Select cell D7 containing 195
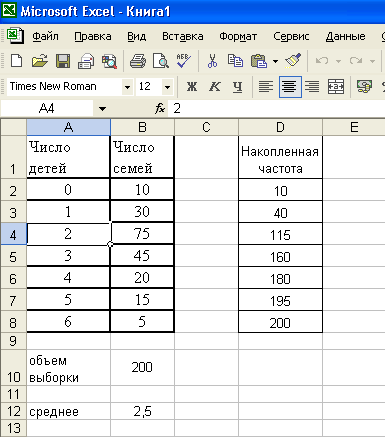Screen dimensions: 385x437 [x=280, y=300]
